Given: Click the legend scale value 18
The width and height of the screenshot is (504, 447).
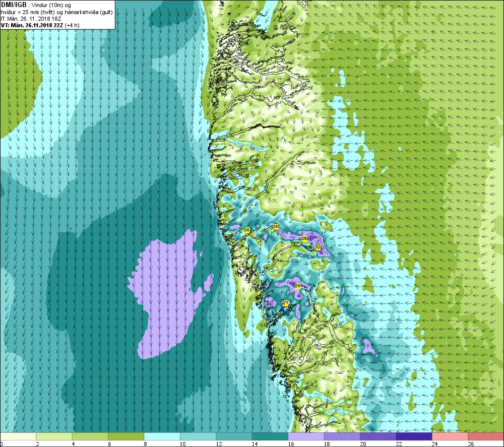Looking at the screenshot, I should click(327, 444).
